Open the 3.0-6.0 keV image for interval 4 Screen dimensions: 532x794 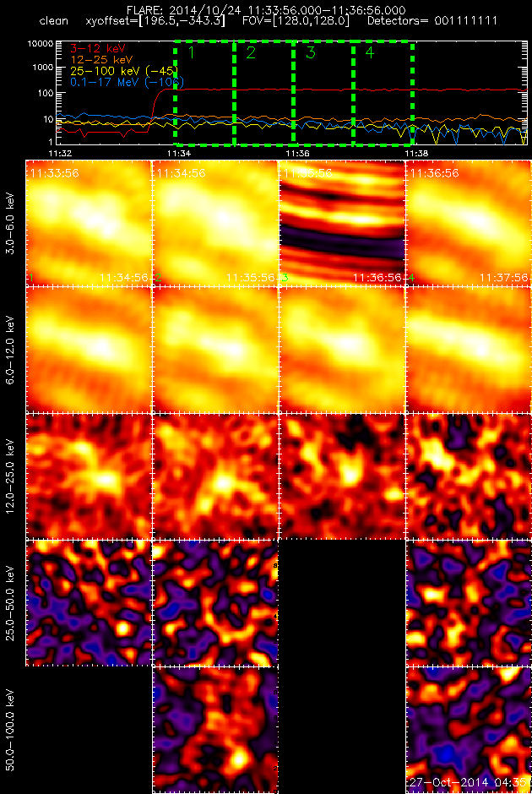click(x=469, y=223)
